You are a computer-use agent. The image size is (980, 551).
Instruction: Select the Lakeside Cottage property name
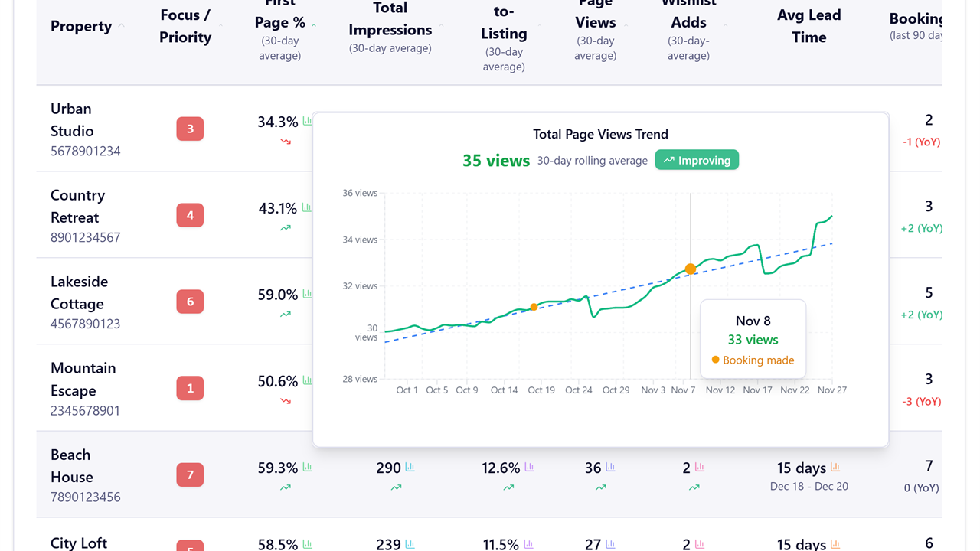click(79, 292)
